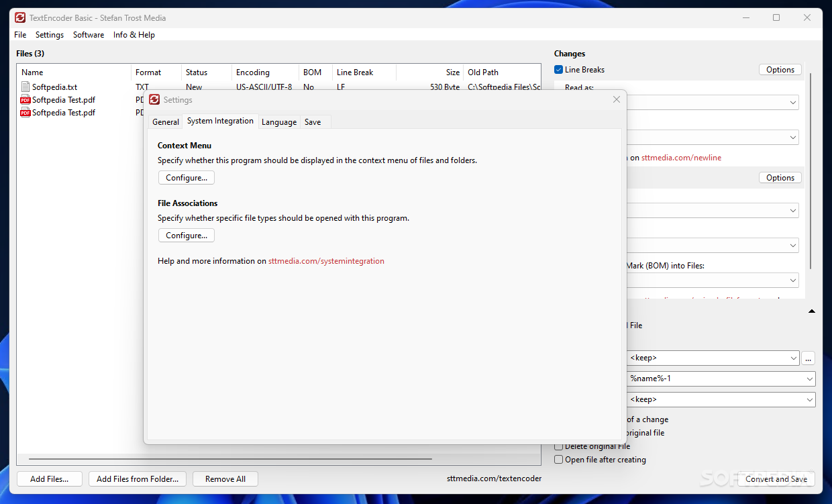Enable Open file after creating checkbox
This screenshot has width=832, height=504.
pos(558,460)
